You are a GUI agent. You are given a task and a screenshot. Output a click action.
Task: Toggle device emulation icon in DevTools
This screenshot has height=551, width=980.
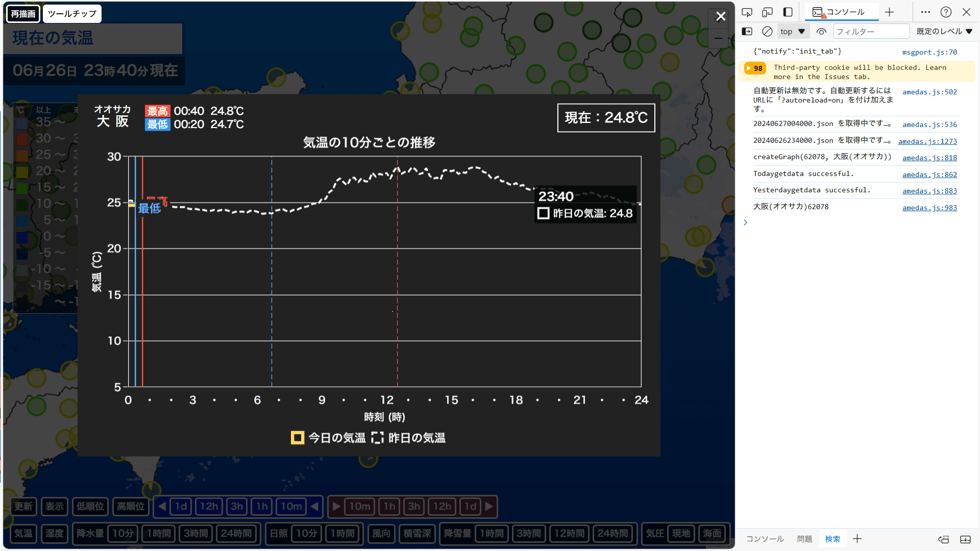pyautogui.click(x=767, y=12)
